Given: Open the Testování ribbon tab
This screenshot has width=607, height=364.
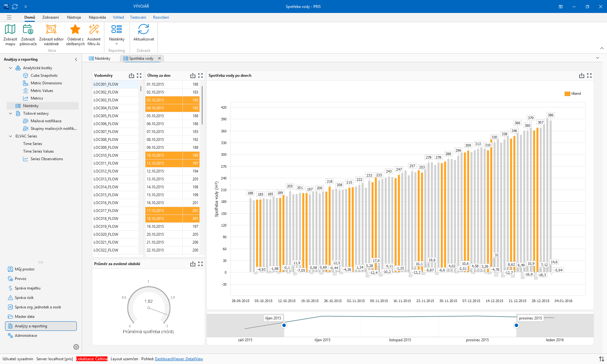Looking at the screenshot, I should (x=138, y=17).
